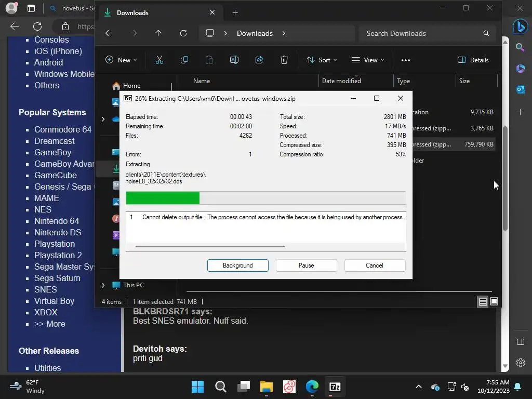This screenshot has height=399, width=532.
Task: Select the 9,735 KB file row
Action: tap(454, 112)
